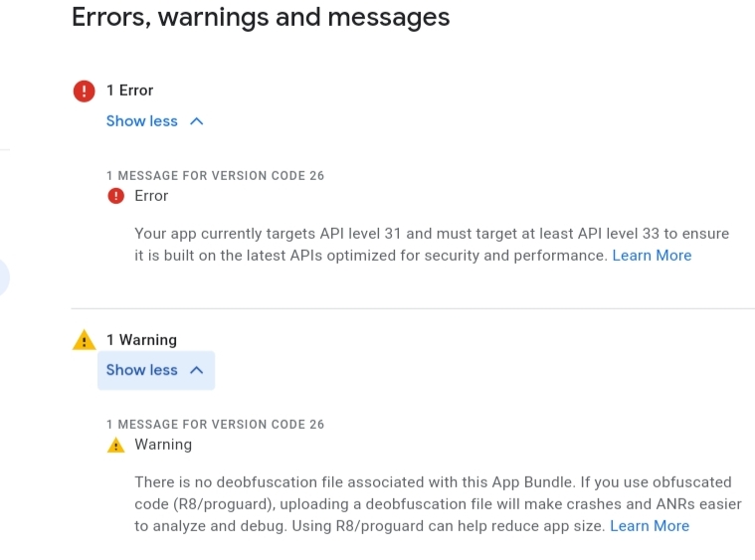
Task: Collapse the warning section using its chevron arrow
Action: [x=196, y=370]
